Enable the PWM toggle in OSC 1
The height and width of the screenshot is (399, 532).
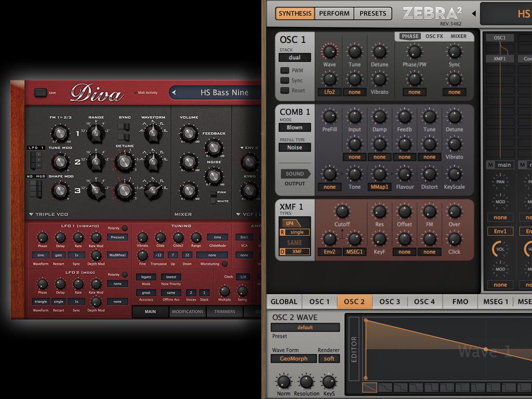coord(285,71)
